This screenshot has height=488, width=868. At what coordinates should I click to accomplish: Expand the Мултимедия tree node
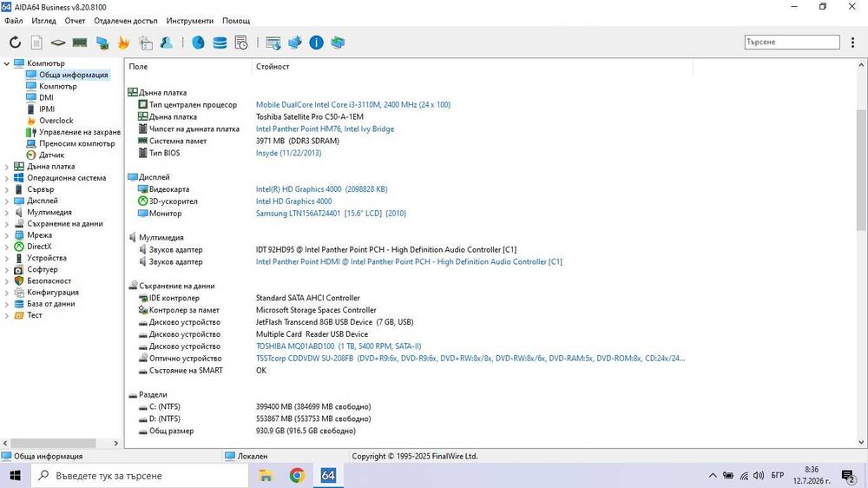[x=7, y=212]
